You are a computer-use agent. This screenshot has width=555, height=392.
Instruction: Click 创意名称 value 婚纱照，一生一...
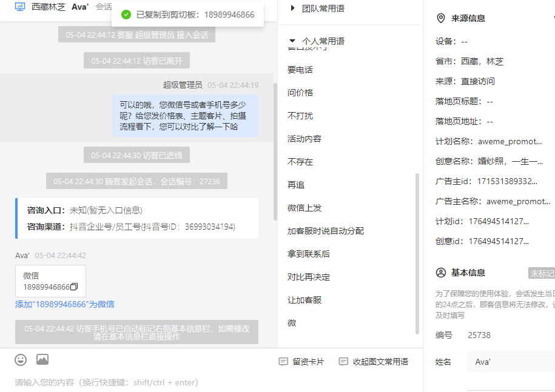[510, 162]
